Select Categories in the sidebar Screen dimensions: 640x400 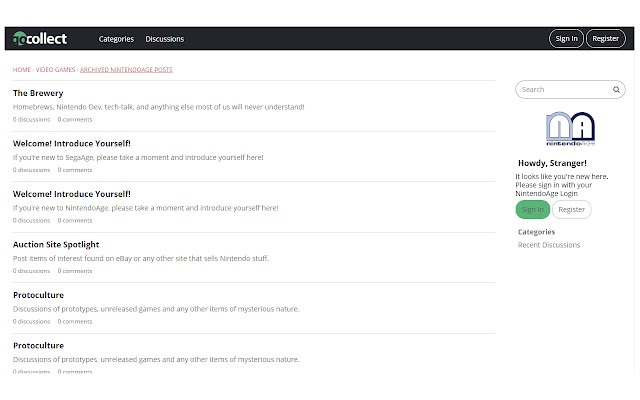pyautogui.click(x=538, y=232)
